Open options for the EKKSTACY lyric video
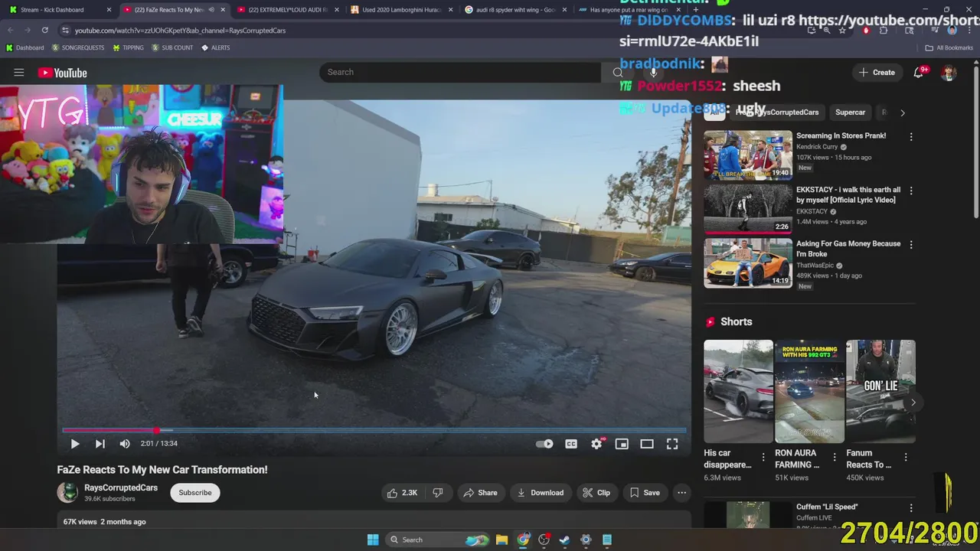Image resolution: width=980 pixels, height=551 pixels. [911, 191]
